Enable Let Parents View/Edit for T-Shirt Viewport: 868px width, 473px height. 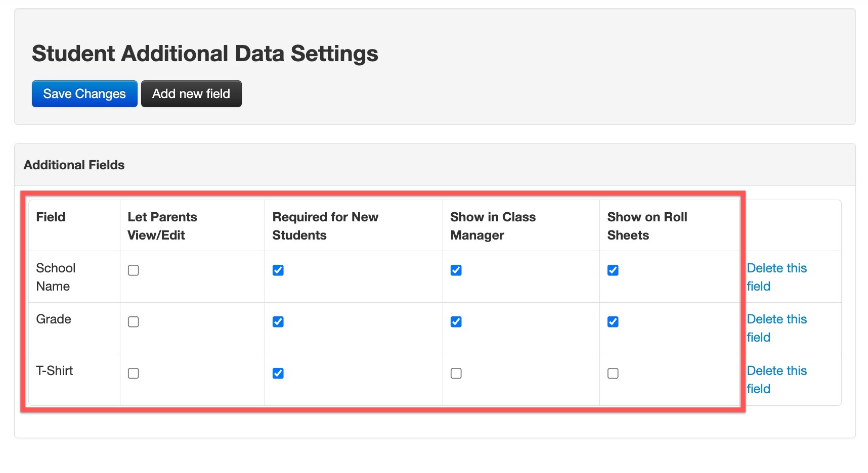coord(134,373)
